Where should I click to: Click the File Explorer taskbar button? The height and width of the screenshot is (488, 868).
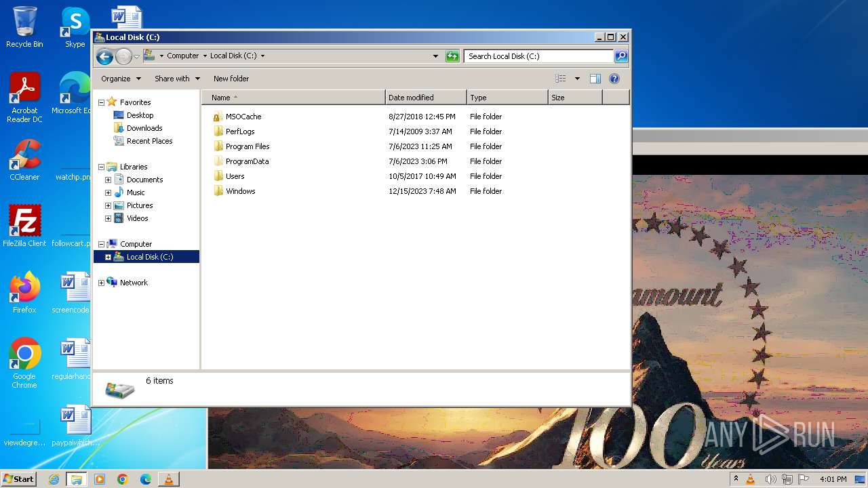coord(77,479)
